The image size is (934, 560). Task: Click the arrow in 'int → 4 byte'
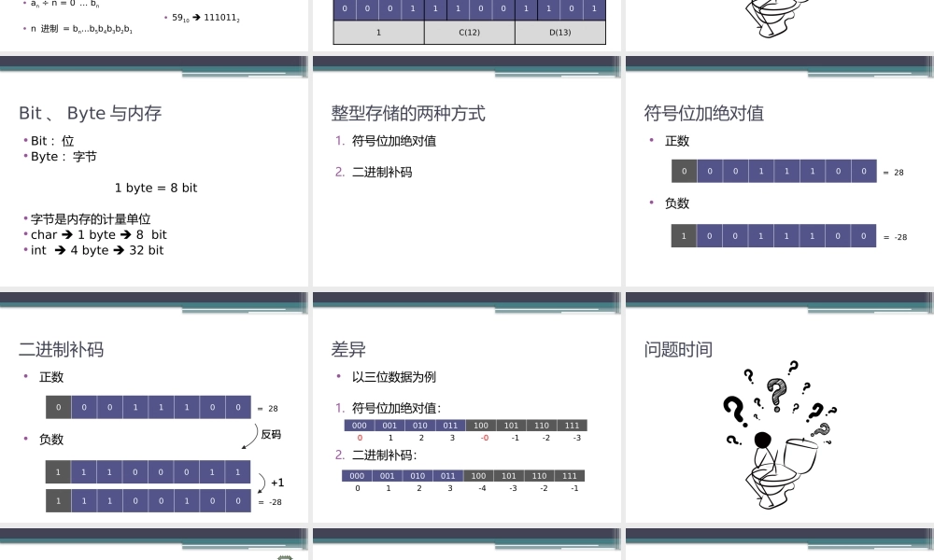coord(63,249)
